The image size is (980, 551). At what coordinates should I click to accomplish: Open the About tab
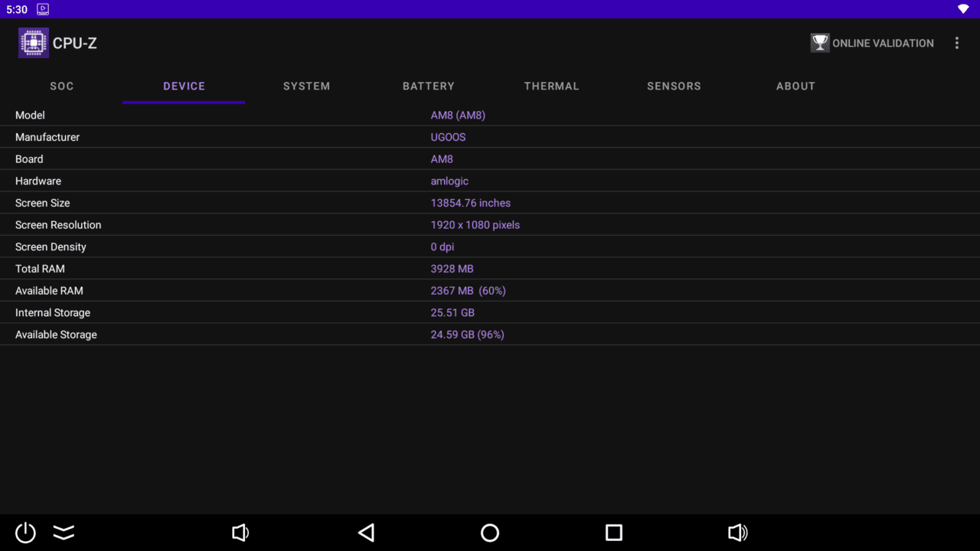click(x=795, y=86)
